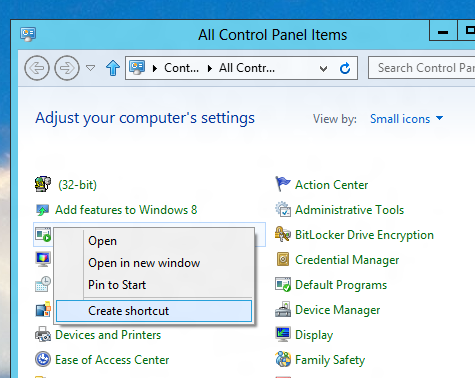Open Family Safety
The width and height of the screenshot is (475, 378).
(x=330, y=360)
